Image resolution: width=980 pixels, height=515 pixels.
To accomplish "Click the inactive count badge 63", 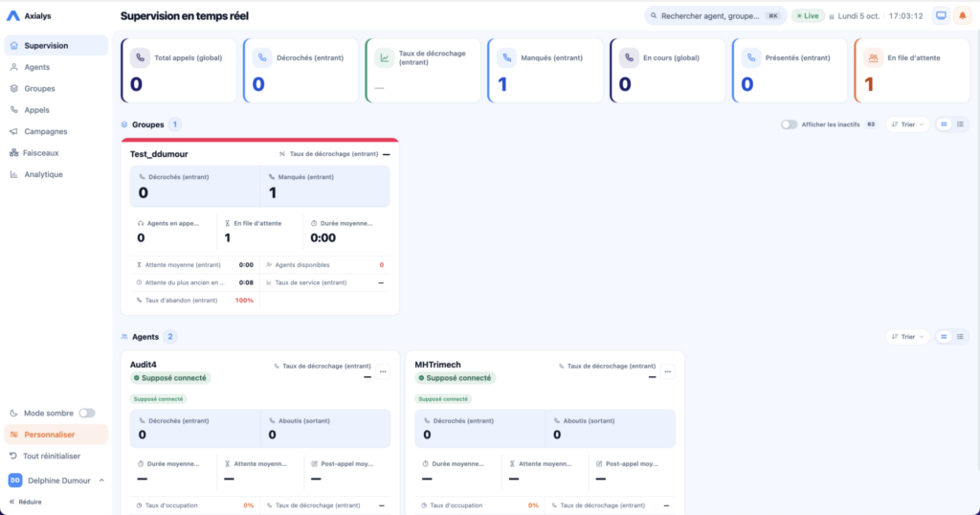I will pyautogui.click(x=871, y=124).
